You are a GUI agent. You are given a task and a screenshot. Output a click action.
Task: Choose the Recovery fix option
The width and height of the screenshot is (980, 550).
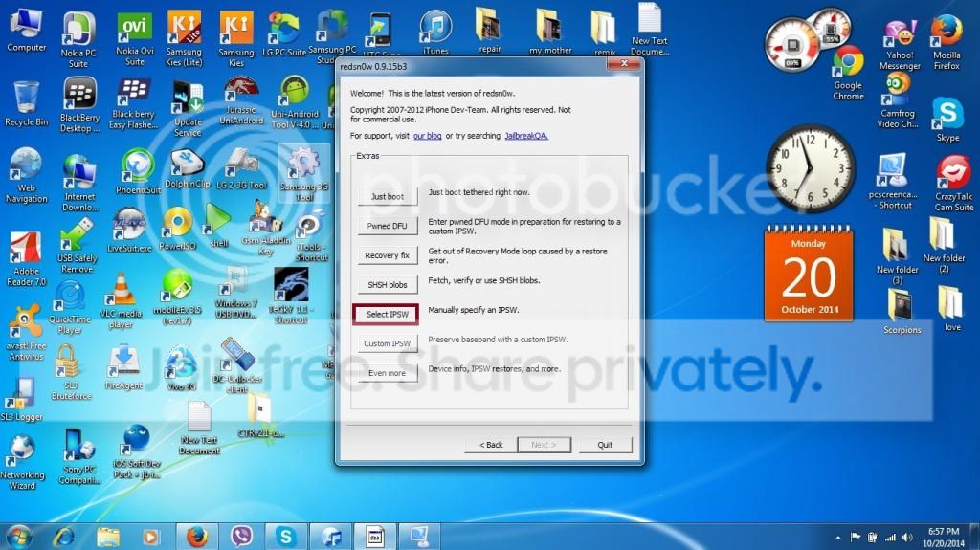[x=388, y=255]
